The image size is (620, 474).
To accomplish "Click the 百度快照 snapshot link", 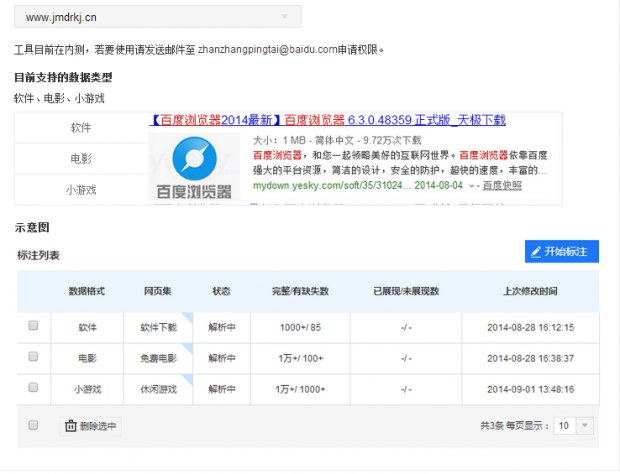I will pos(501,186).
